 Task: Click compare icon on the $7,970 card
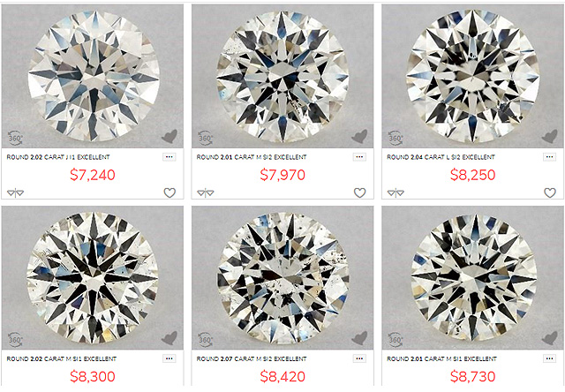(x=206, y=192)
